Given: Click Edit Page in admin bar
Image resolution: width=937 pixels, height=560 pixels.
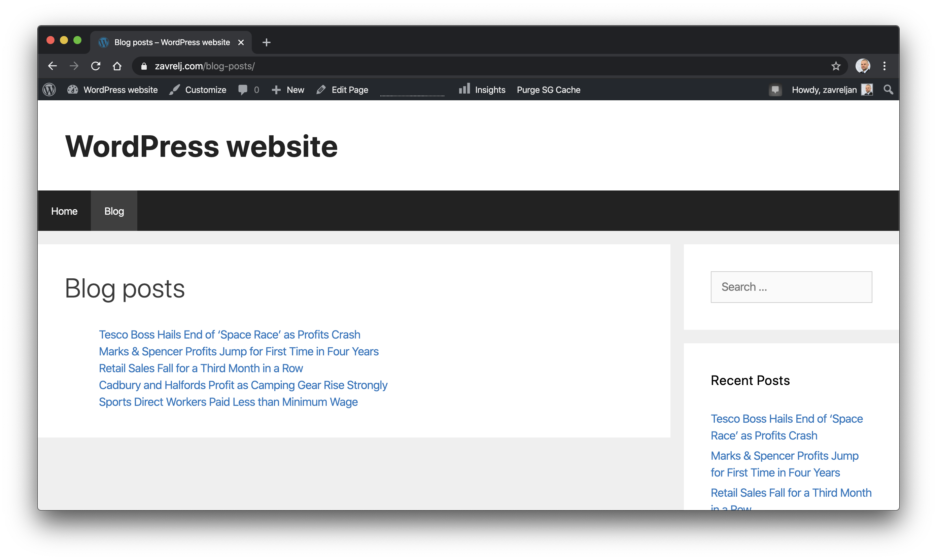Looking at the screenshot, I should click(x=342, y=90).
